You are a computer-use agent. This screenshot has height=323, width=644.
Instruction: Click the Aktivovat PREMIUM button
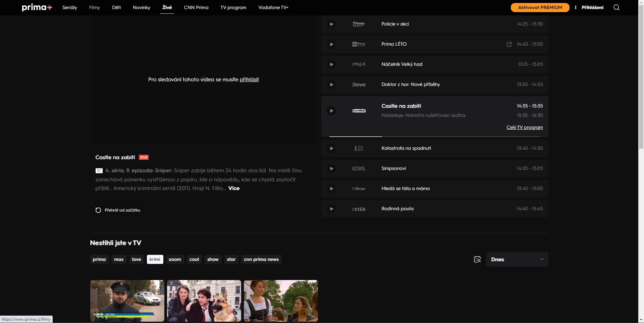point(539,7)
